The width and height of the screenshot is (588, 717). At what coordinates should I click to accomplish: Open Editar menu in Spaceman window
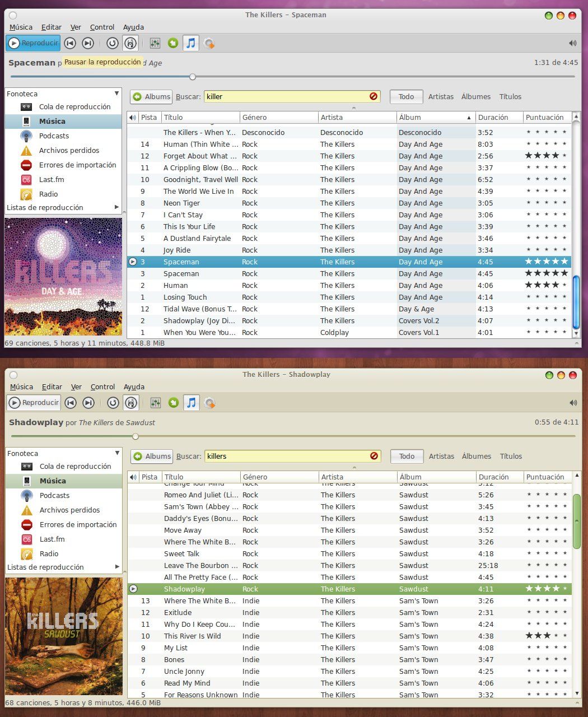coord(52,27)
